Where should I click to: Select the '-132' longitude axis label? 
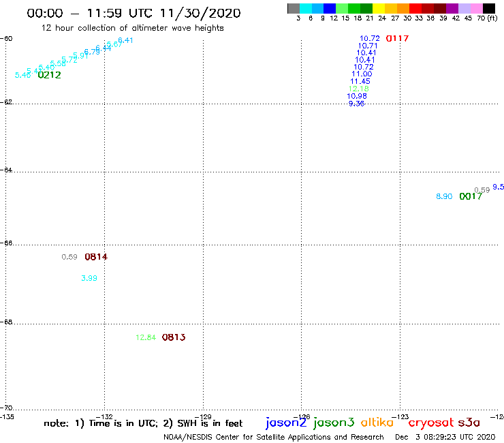104,417
